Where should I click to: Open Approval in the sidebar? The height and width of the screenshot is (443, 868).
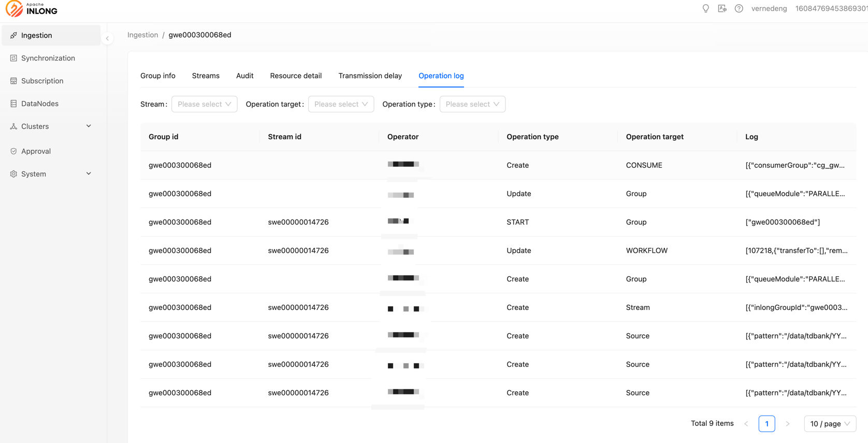coord(36,151)
